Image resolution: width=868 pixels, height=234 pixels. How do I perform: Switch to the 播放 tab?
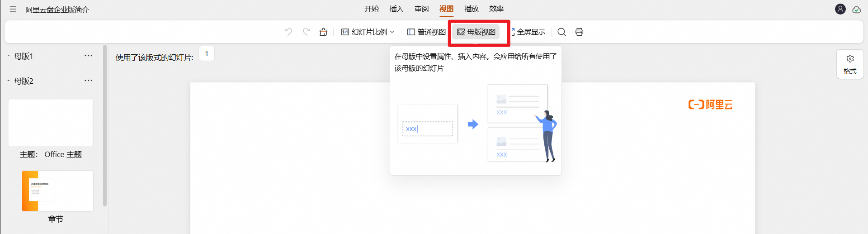pyautogui.click(x=472, y=9)
